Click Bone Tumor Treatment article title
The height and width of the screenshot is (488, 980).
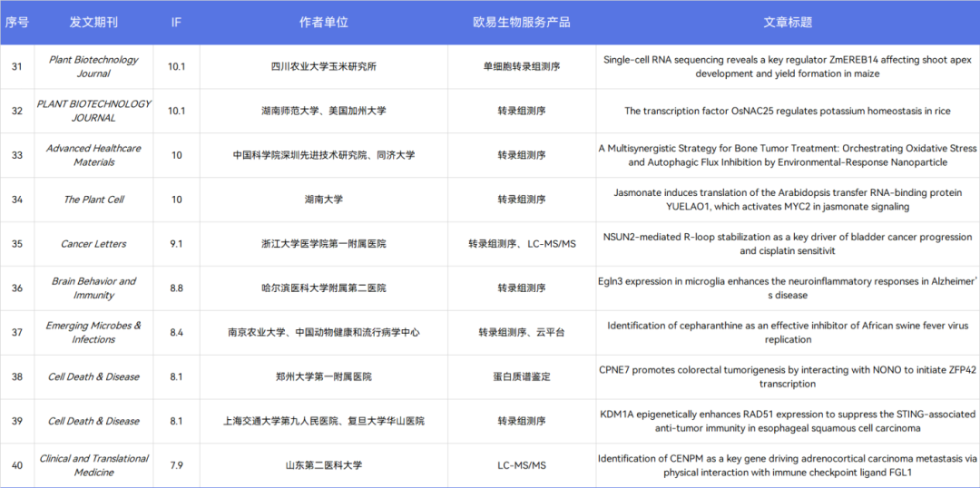coord(788,155)
